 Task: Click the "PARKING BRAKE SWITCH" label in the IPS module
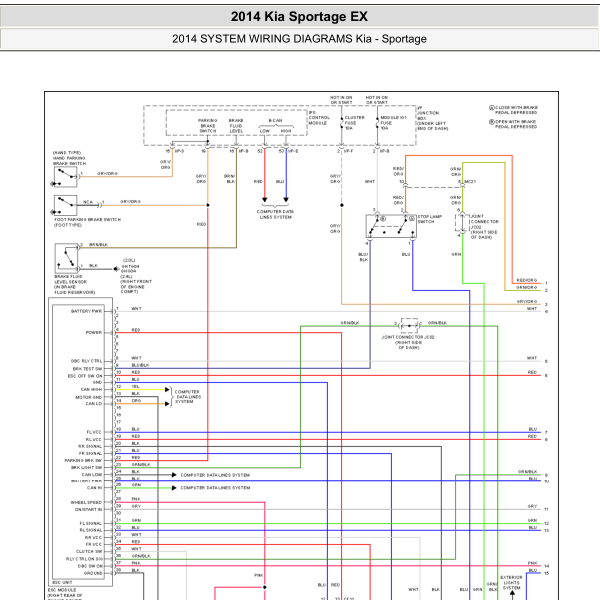(207, 126)
